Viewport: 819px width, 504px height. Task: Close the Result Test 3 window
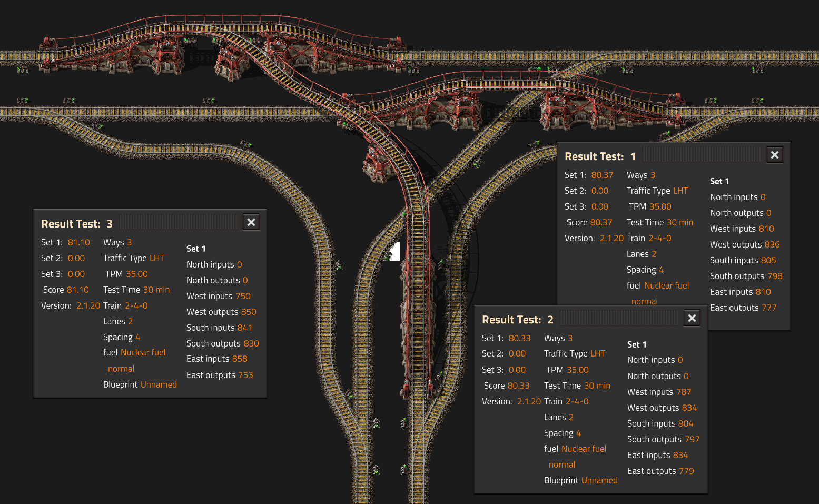(251, 222)
